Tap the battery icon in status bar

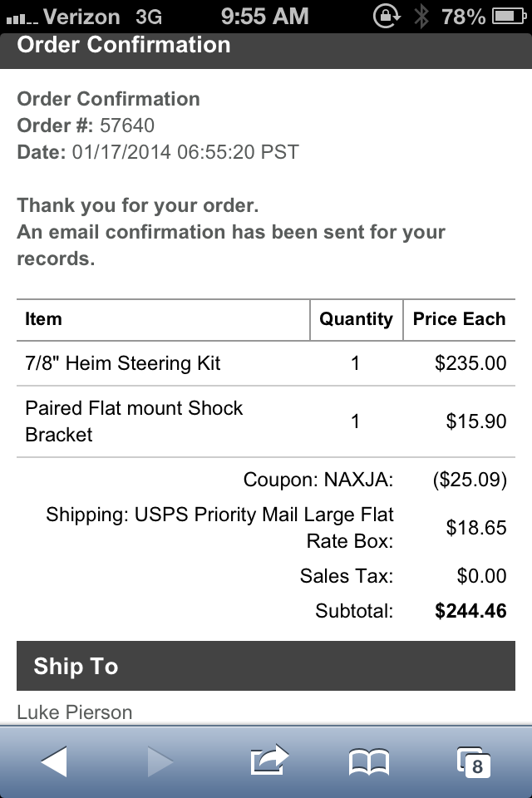pos(509,17)
